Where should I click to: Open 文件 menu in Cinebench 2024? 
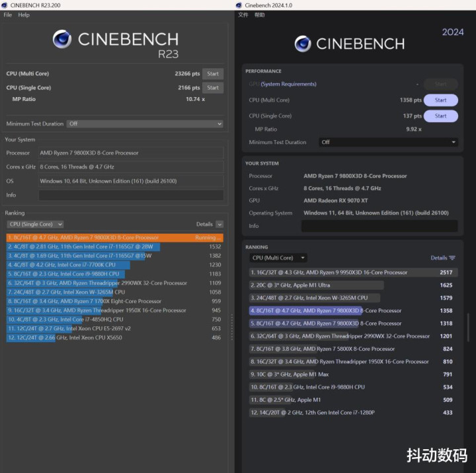tap(243, 15)
